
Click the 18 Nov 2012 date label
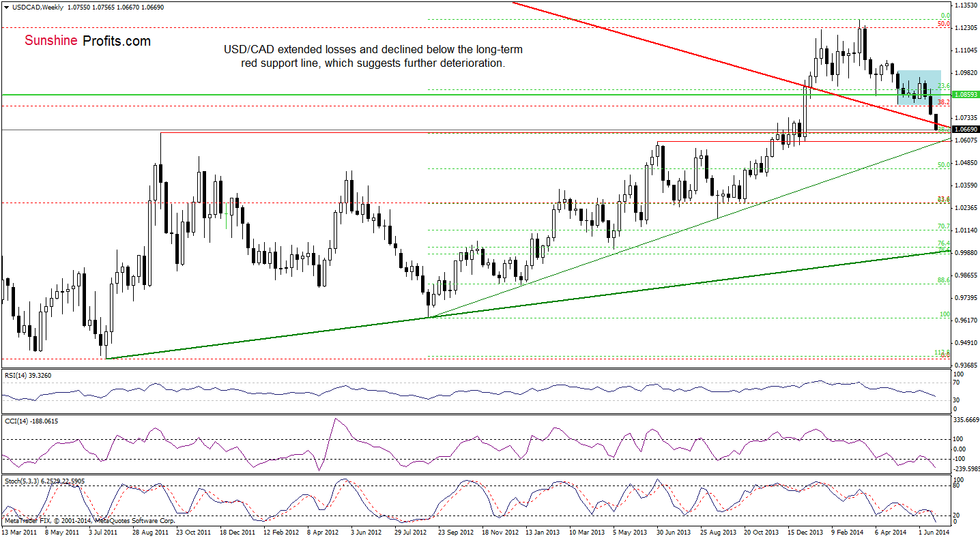click(x=500, y=531)
